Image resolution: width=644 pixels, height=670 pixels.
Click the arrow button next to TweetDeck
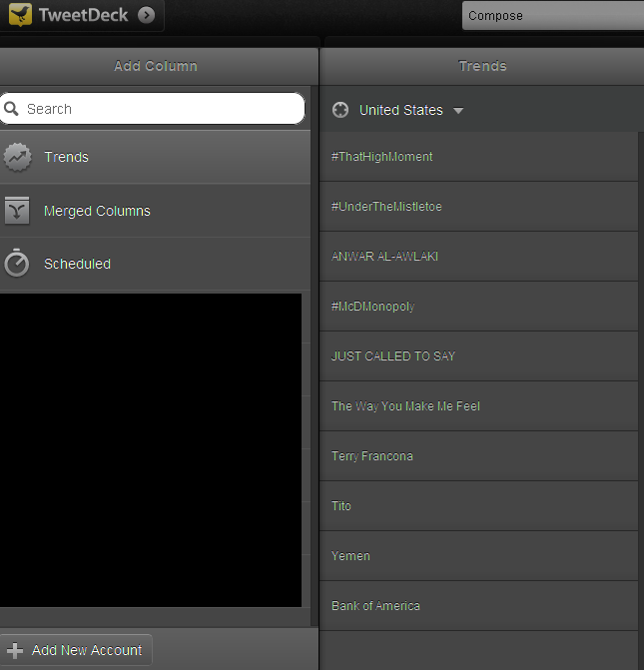[146, 15]
